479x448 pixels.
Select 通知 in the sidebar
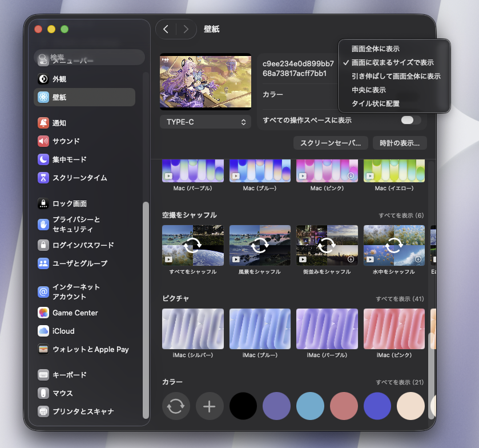click(59, 123)
